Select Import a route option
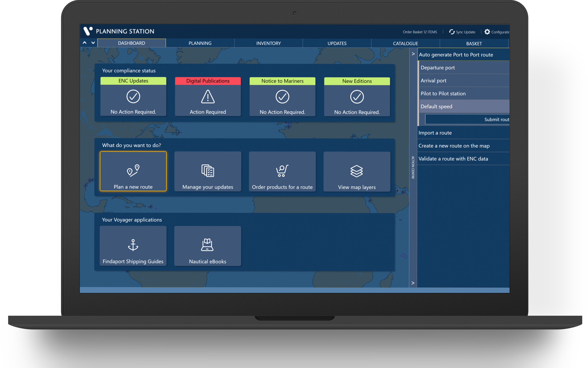The width and height of the screenshot is (588, 368). point(435,133)
